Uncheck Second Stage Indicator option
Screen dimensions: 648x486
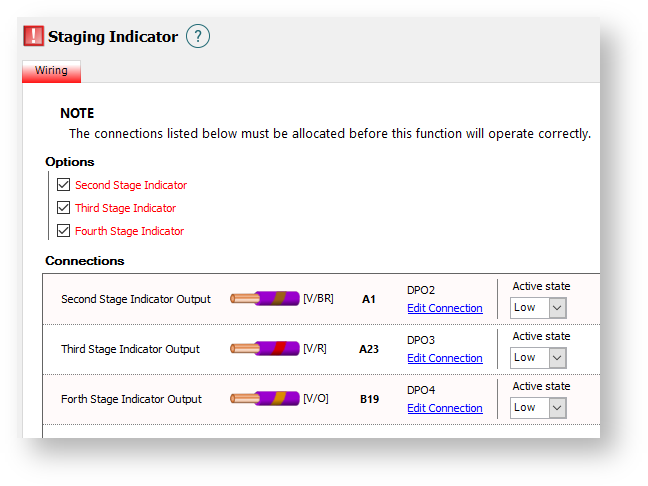[64, 185]
